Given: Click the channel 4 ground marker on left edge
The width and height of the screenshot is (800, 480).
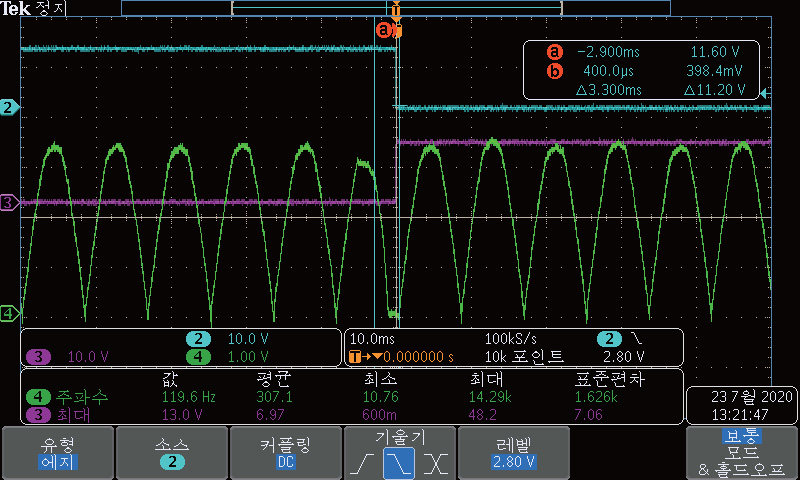Looking at the screenshot, I should click(9, 314).
